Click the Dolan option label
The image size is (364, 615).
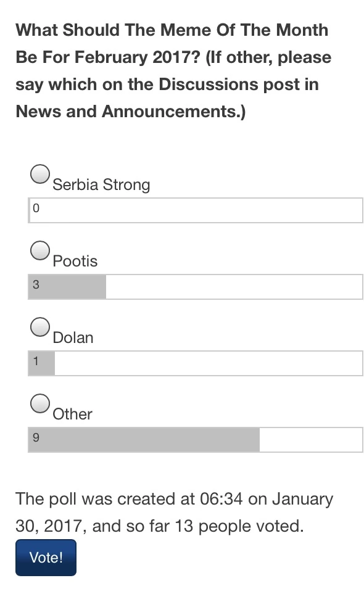coord(73,337)
